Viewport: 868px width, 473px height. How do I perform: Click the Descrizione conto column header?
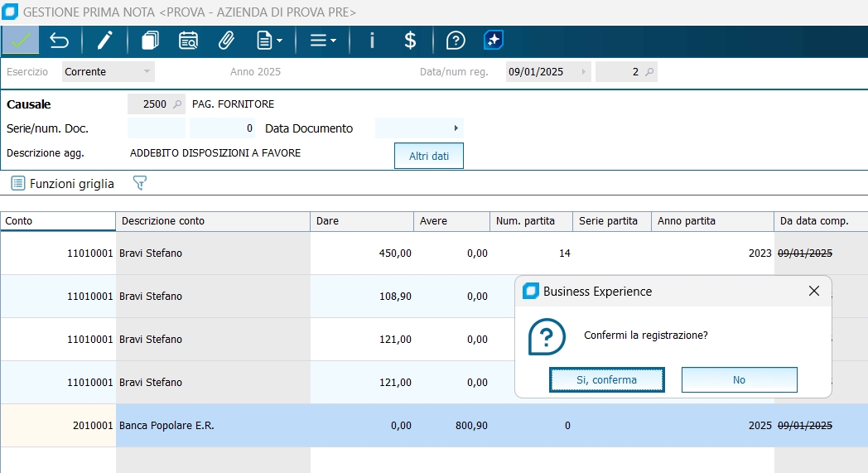(x=213, y=221)
